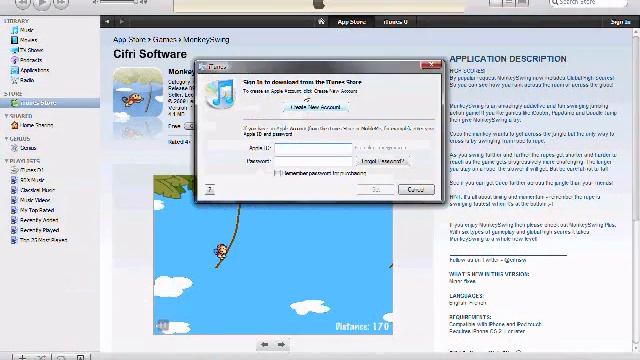This screenshot has width=640, height=360.
Task: Play the current track
Action: click(41, 3)
